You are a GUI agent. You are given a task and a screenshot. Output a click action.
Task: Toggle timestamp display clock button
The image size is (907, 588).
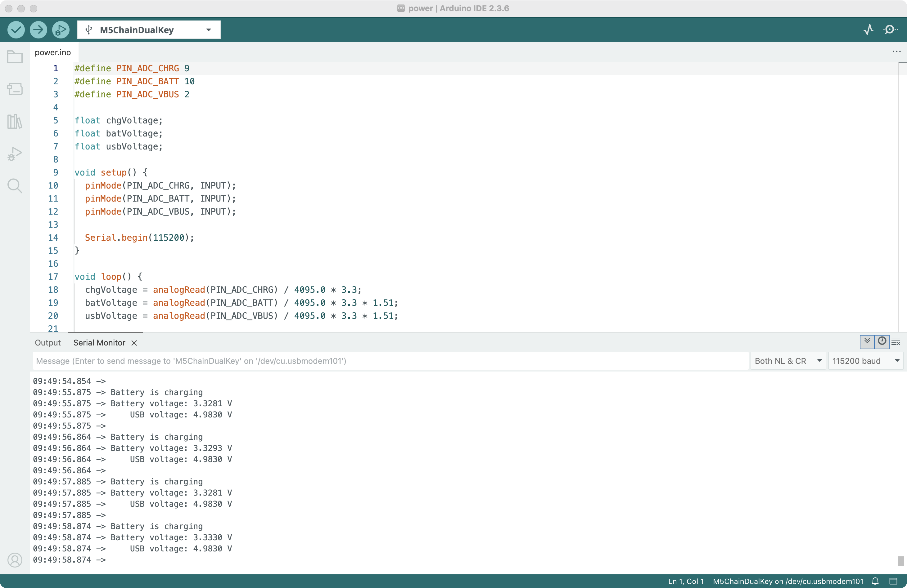(882, 341)
